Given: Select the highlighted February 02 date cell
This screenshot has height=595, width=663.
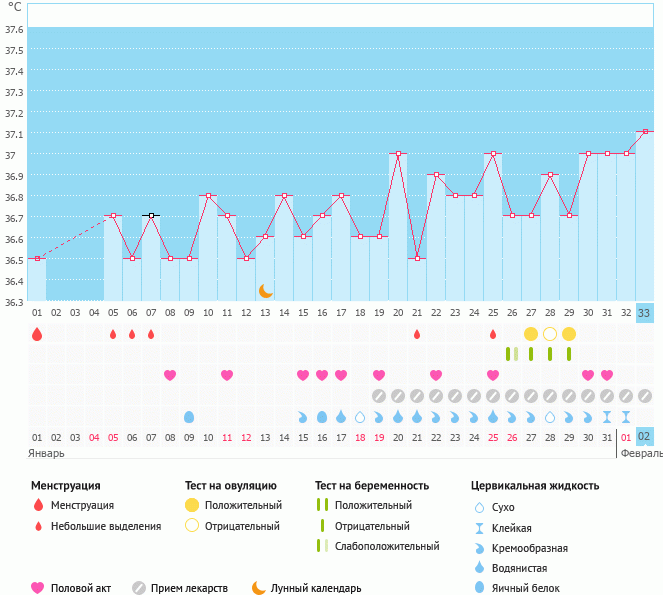Looking at the screenshot, I should 645,437.
